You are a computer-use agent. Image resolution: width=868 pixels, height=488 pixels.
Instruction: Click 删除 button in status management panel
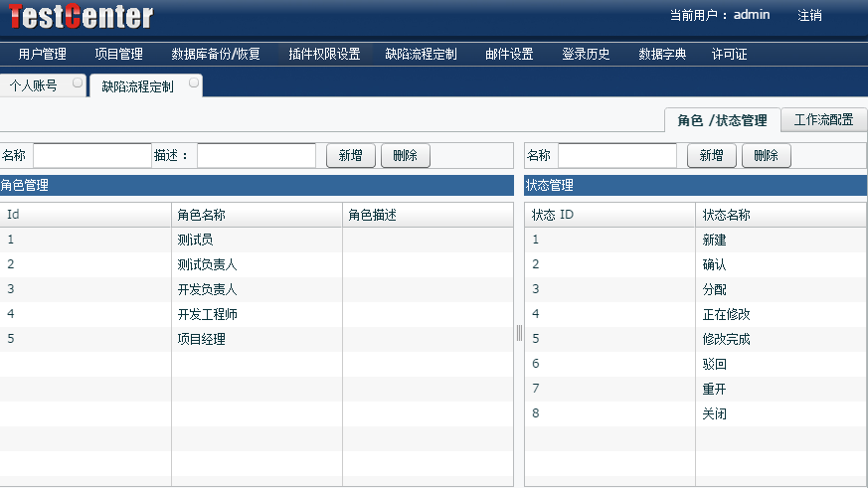pos(767,155)
